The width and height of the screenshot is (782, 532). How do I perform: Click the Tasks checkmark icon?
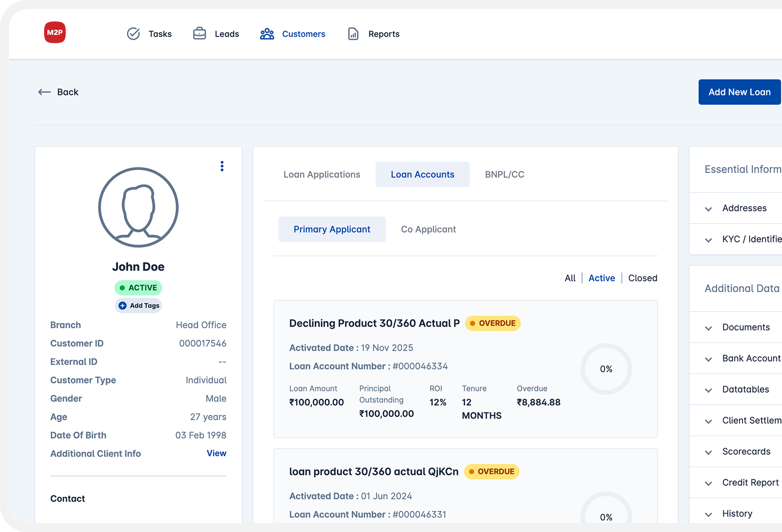tap(133, 34)
